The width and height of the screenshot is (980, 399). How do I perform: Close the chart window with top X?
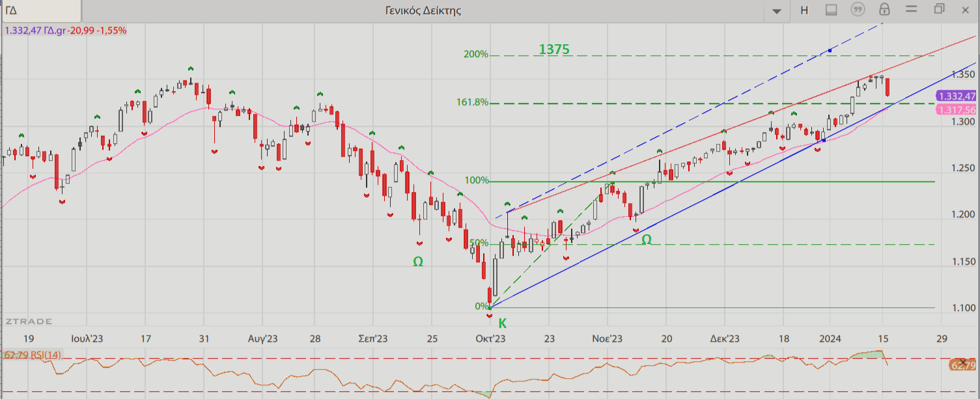(966, 9)
